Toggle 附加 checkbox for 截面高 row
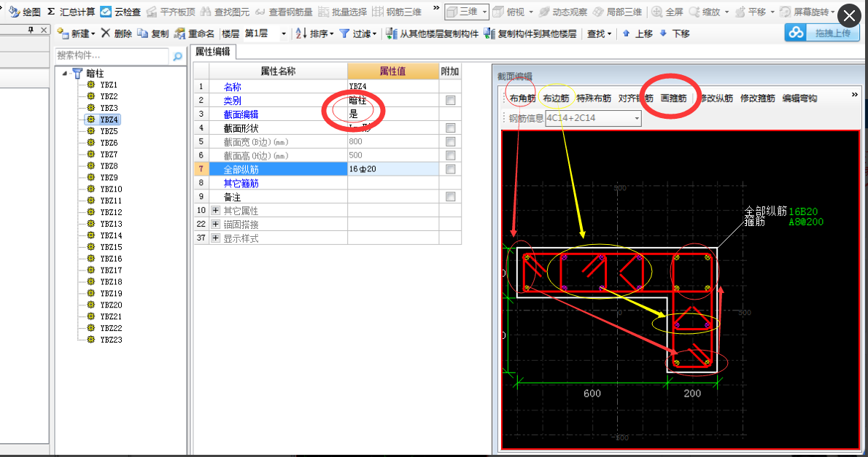This screenshot has width=868, height=457. pos(451,155)
